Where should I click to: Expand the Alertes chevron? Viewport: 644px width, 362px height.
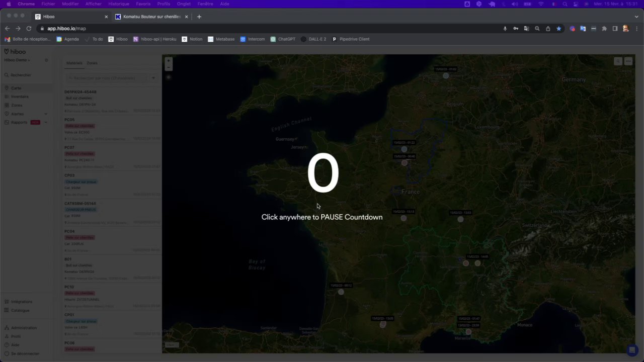[x=46, y=114]
